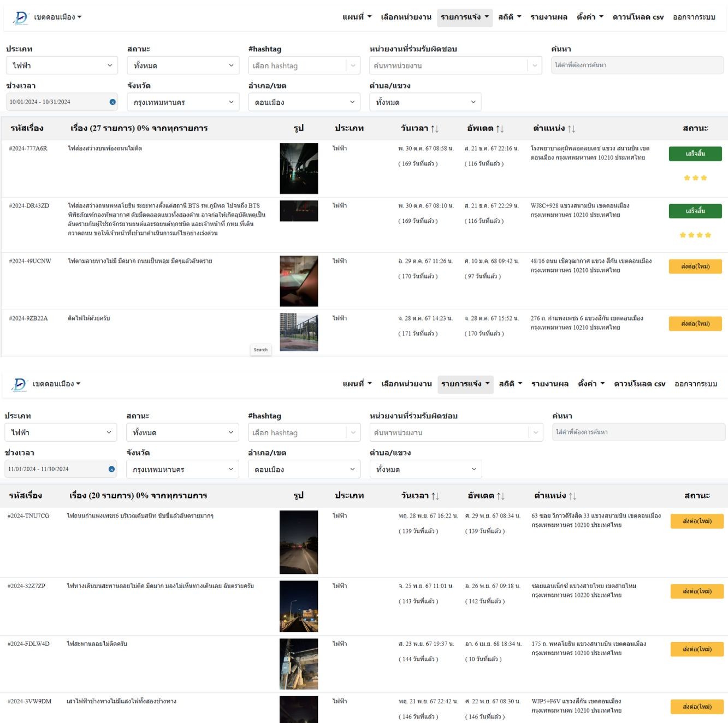Click the site logo in the October view header

20,17
